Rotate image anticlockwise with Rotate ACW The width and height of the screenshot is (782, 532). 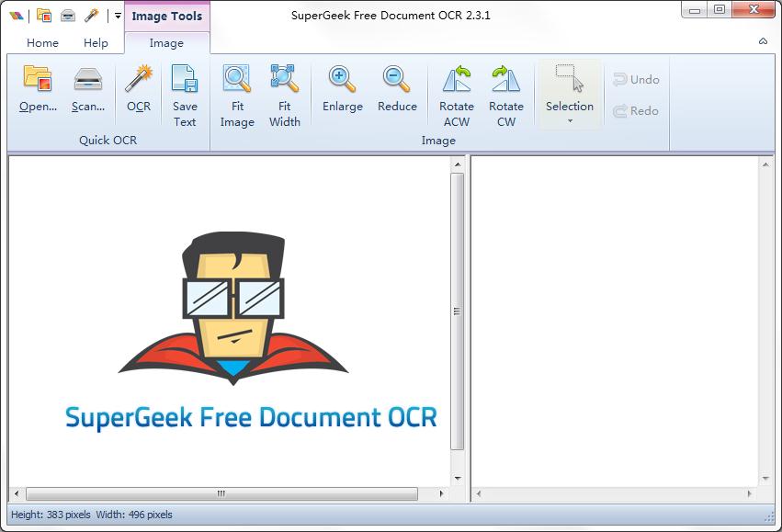click(457, 96)
